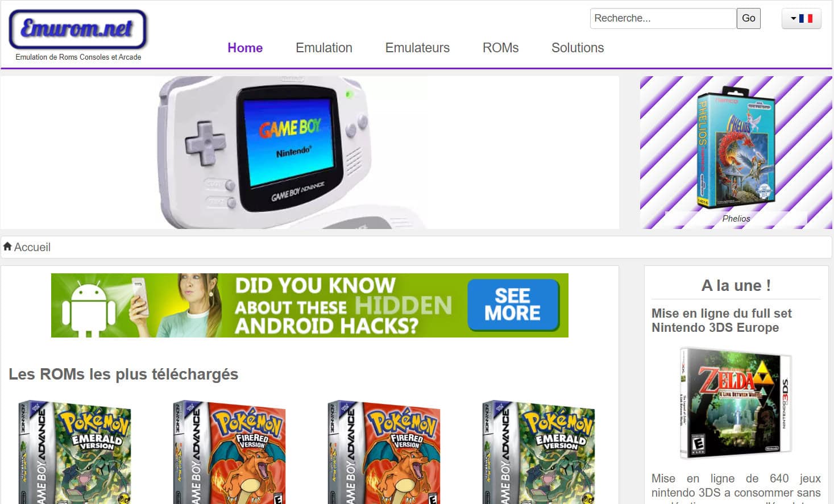The image size is (834, 504).
Task: Click the Recherche search field
Action: [x=663, y=18]
